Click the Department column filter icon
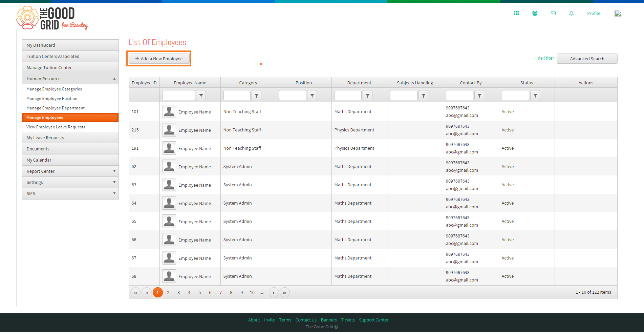Screen dimensions: 644x334 tap(368, 96)
